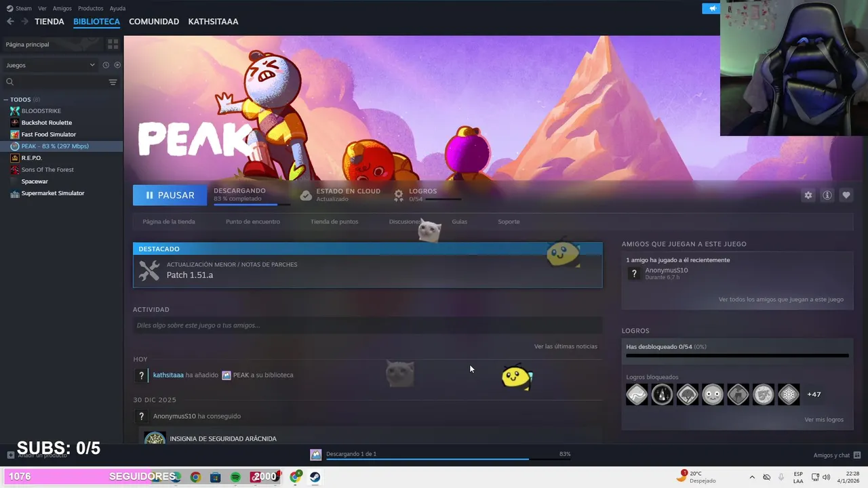Click the Steam announcements megaphone icon
Viewport: 868px width, 488px height.
tap(711, 8)
